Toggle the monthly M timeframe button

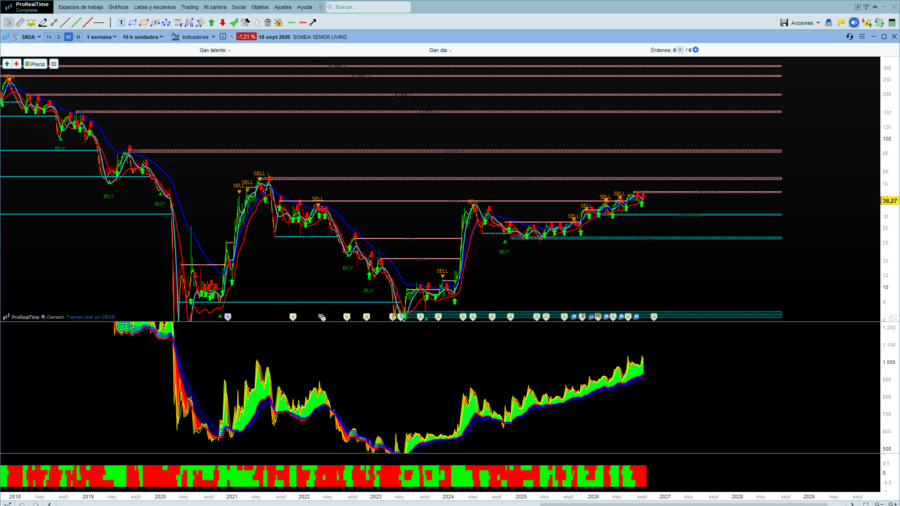click(x=78, y=37)
